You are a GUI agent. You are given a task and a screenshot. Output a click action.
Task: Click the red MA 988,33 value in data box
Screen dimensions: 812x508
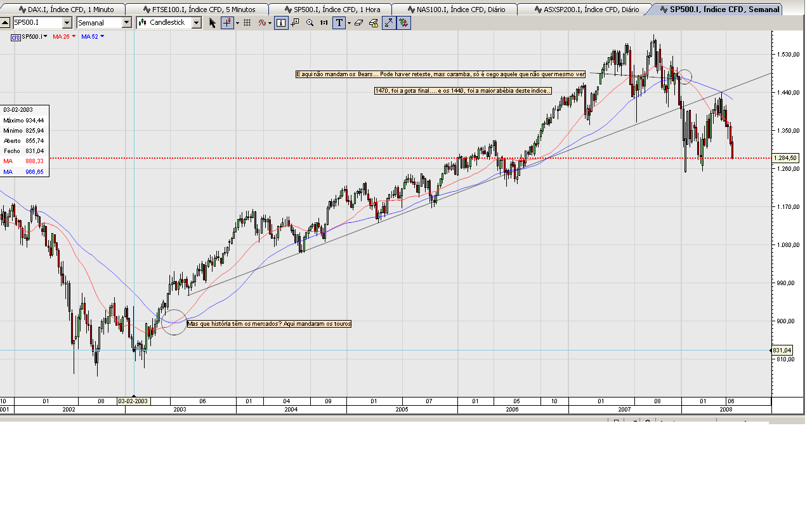(x=35, y=161)
